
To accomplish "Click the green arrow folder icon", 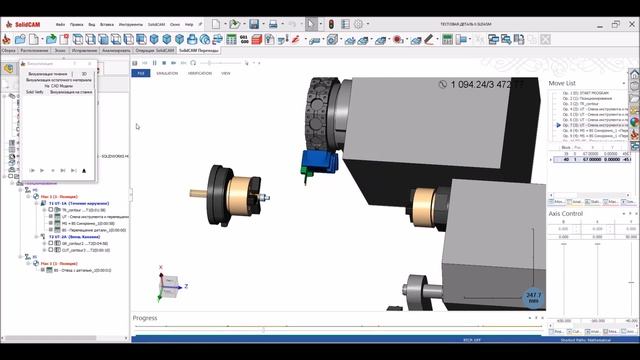I will 51,39.
